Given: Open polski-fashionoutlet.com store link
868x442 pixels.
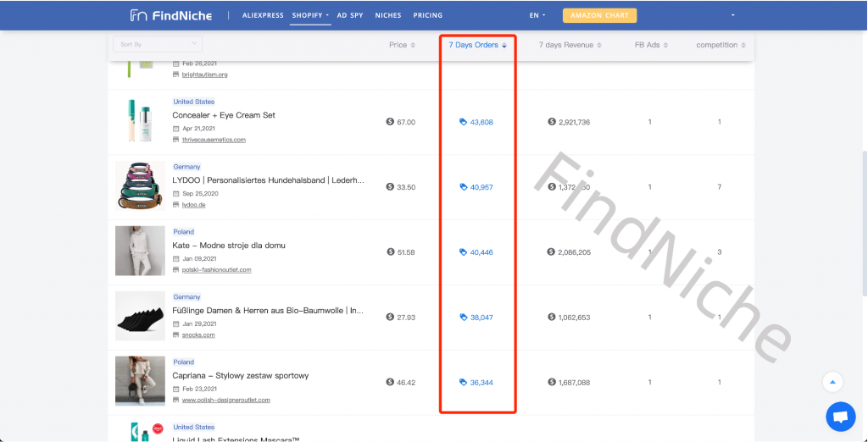Looking at the screenshot, I should [216, 270].
